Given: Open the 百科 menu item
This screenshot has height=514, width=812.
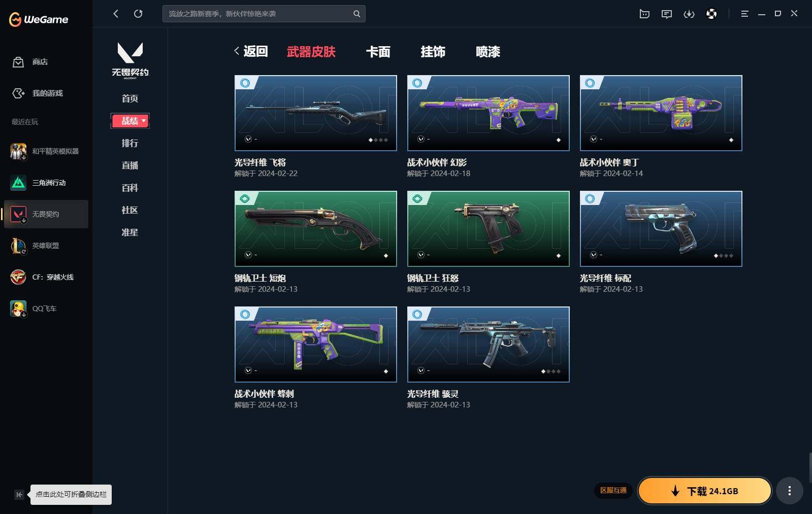Looking at the screenshot, I should pyautogui.click(x=130, y=188).
